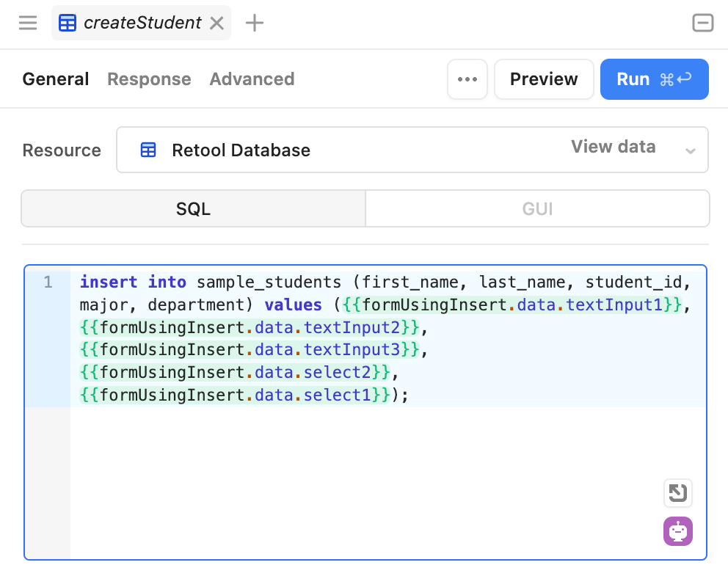Select SQL mode toggle
The width and height of the screenshot is (728, 565).
[194, 208]
